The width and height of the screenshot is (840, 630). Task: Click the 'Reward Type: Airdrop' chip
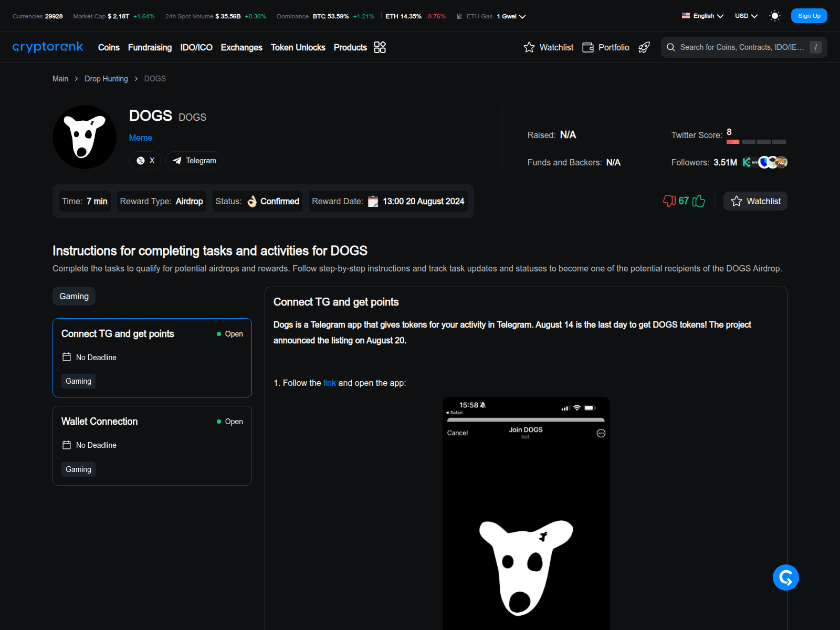pyautogui.click(x=162, y=201)
